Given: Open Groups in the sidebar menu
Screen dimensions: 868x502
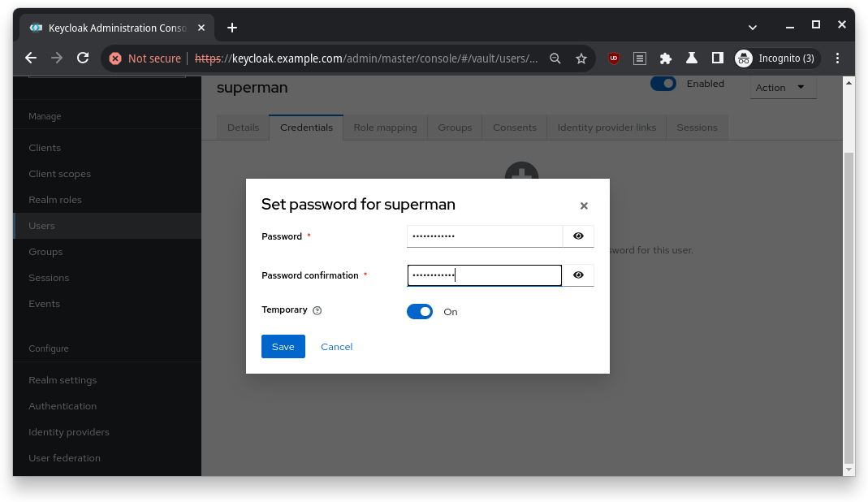Looking at the screenshot, I should (x=107, y=252).
